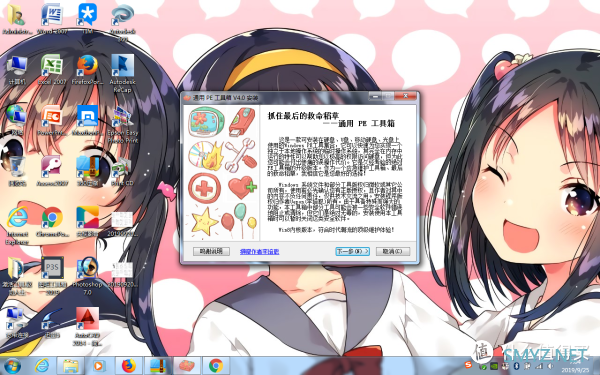Follow the blue underlined link in installer
Viewport: 600px width, 375px height.
point(259,252)
